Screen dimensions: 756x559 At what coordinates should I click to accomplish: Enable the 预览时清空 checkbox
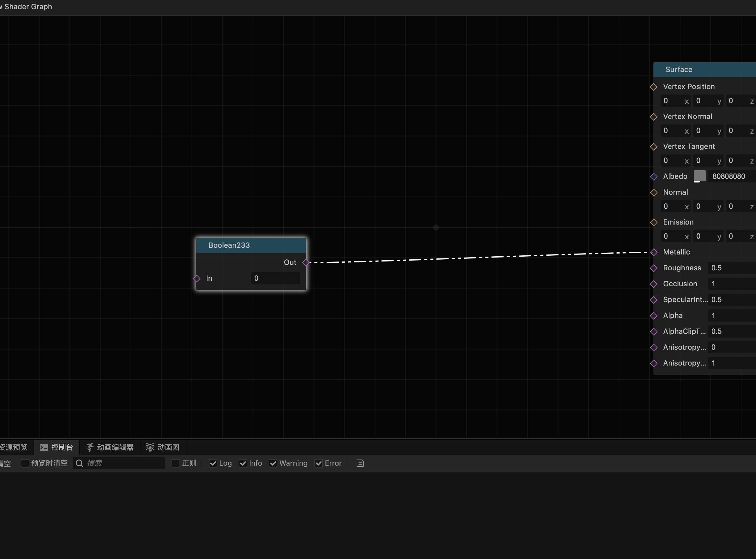(25, 463)
